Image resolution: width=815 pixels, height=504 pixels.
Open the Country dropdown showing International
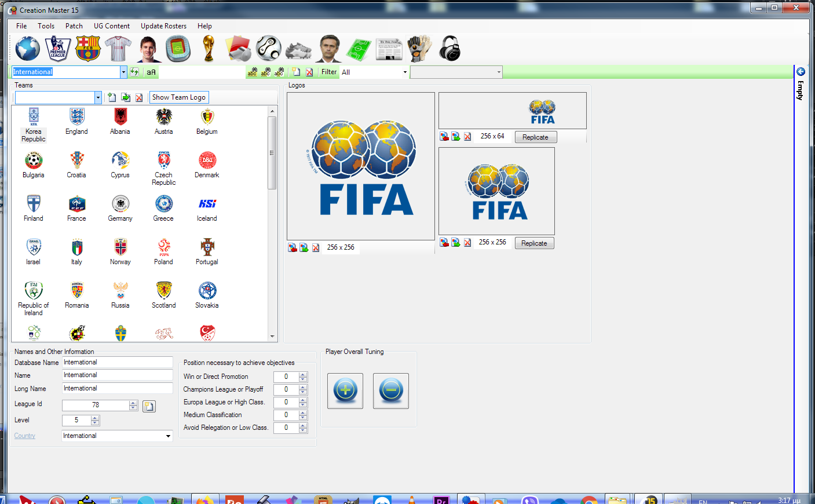[x=168, y=436]
